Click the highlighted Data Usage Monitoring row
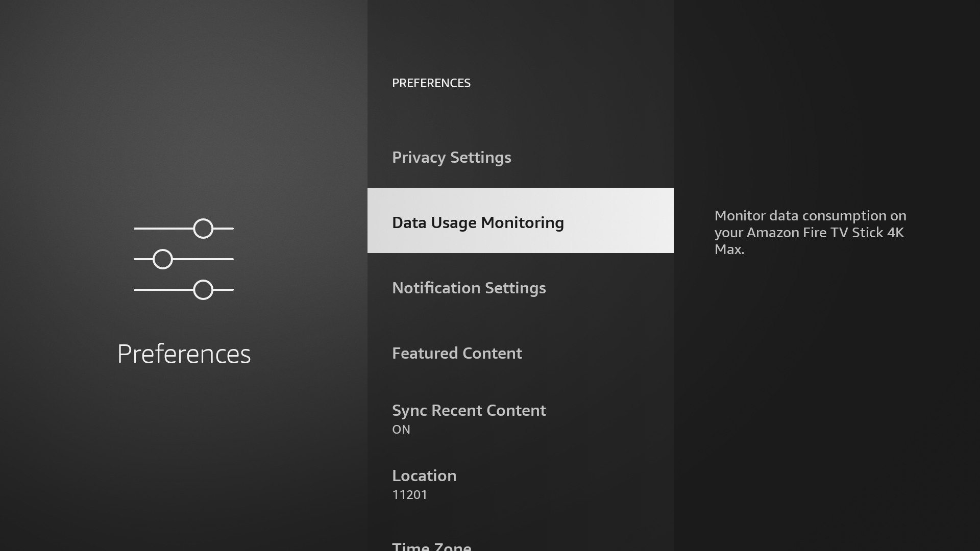The width and height of the screenshot is (980, 551). click(520, 220)
